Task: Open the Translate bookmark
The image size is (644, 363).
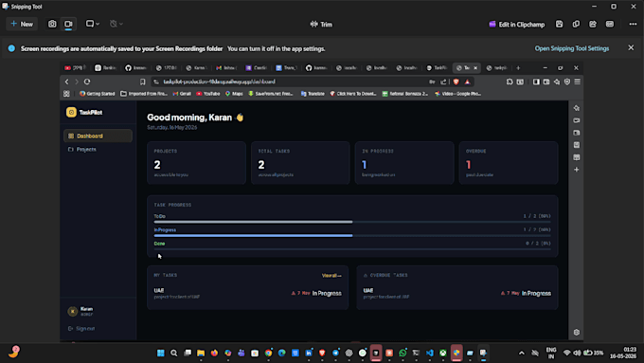Action: pos(313,94)
